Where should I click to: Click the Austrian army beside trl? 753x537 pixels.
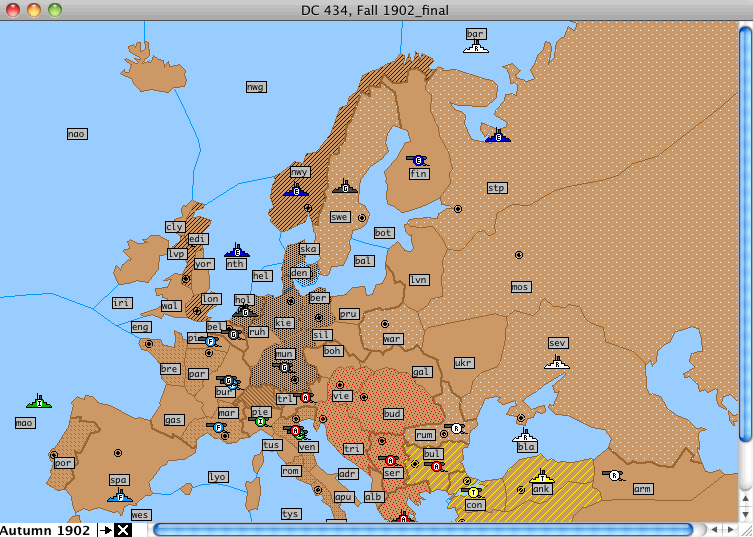tap(305, 397)
